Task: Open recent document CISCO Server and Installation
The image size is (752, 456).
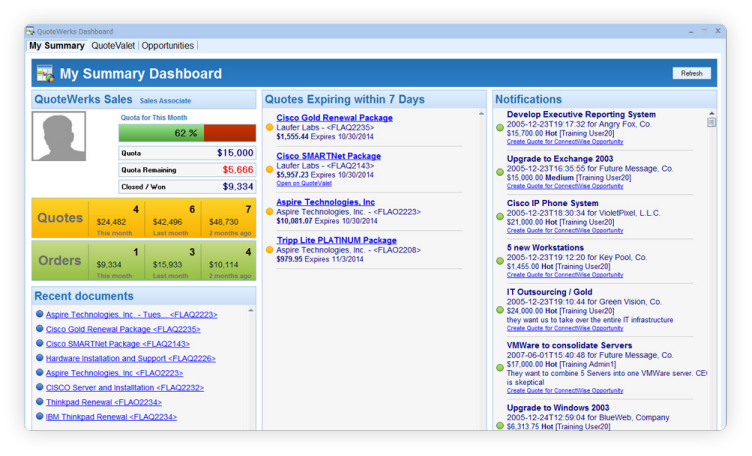Action: 125,387
